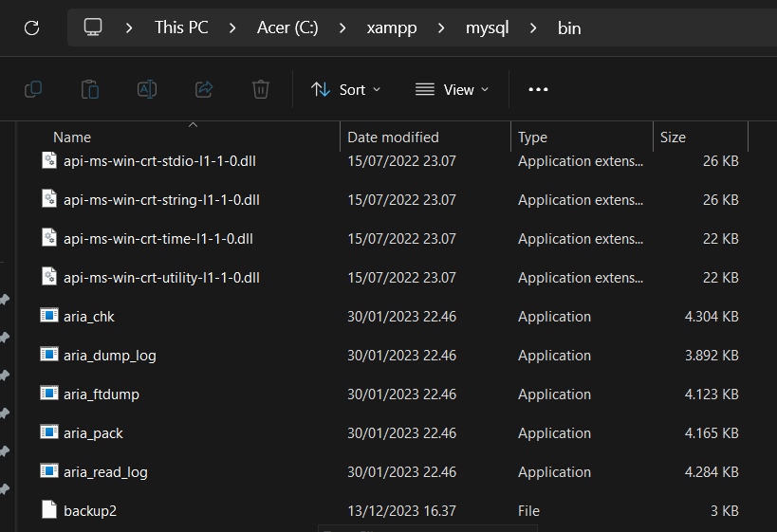Select the file api-ms-win-crt-stdio-l1-1-0.dll
The image size is (777, 532).
point(159,161)
